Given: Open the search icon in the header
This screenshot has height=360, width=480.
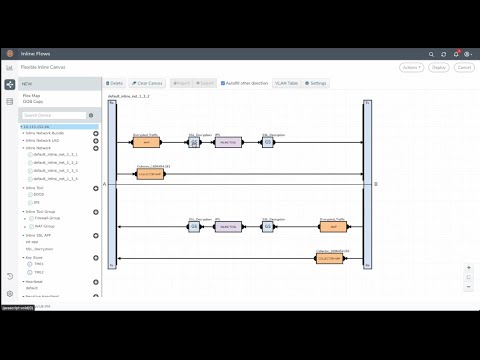Looking at the screenshot, I should click(431, 54).
